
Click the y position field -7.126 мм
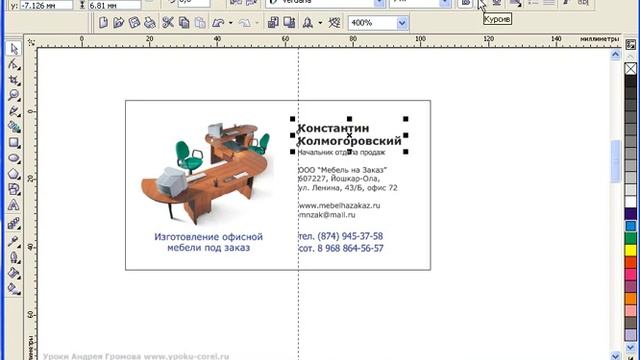46,6
